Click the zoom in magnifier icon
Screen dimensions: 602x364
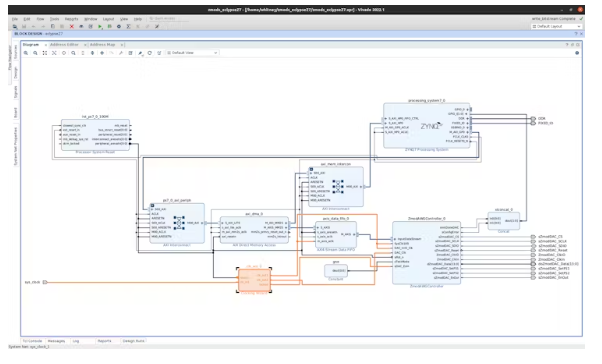click(x=26, y=53)
